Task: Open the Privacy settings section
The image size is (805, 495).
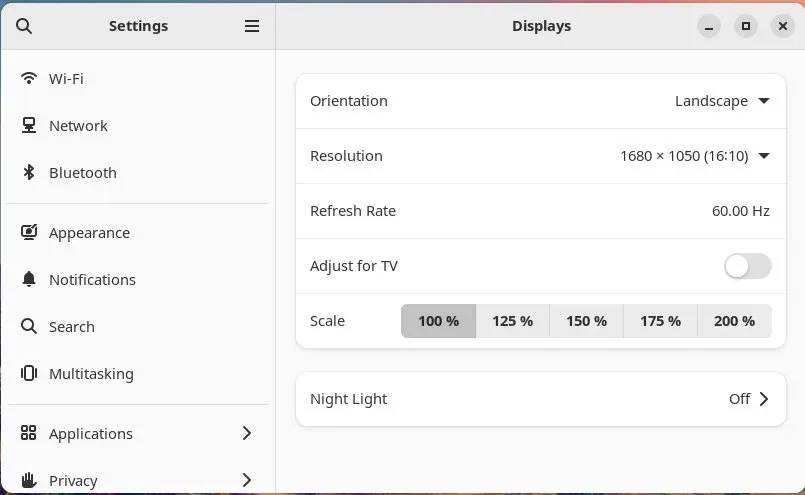Action: [x=74, y=480]
